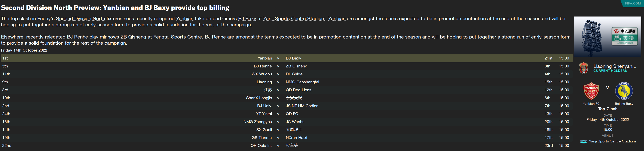Click the Liaoning Shenyang current holders badge
The height and width of the screenshot is (151, 644).
(584, 68)
